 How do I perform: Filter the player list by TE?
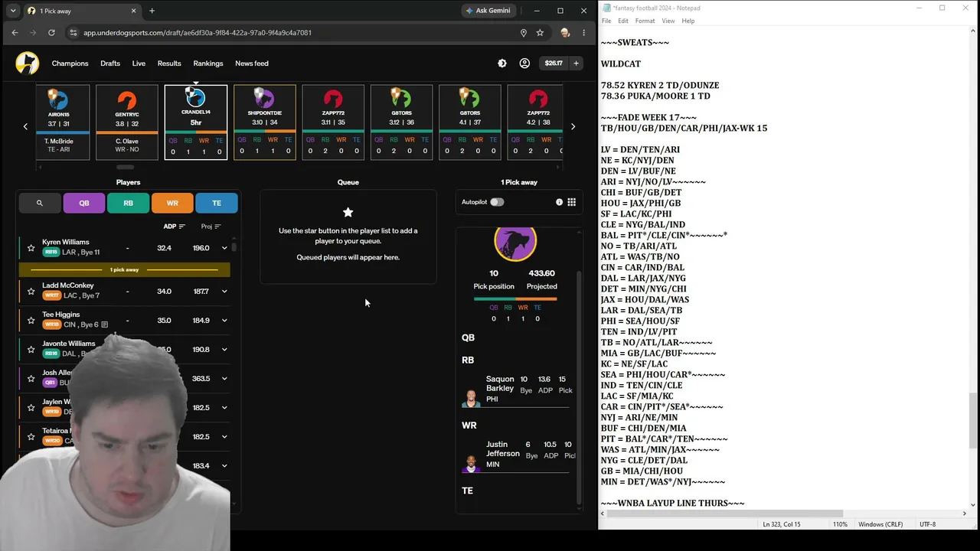217,203
